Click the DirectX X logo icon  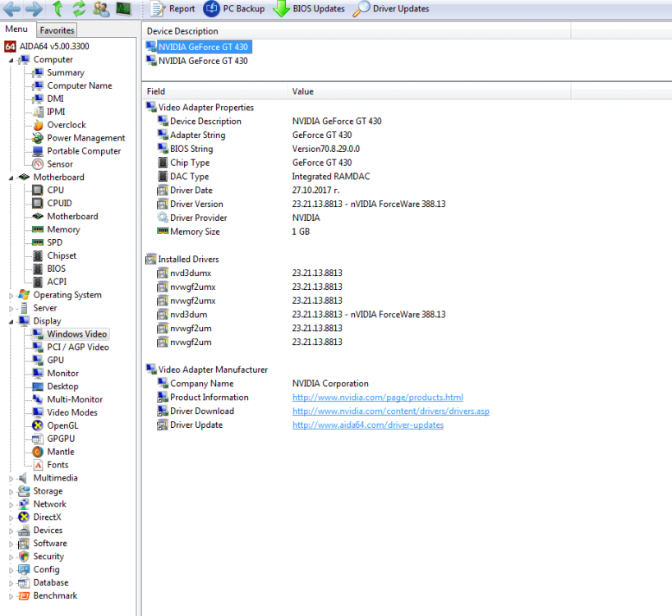[24, 517]
